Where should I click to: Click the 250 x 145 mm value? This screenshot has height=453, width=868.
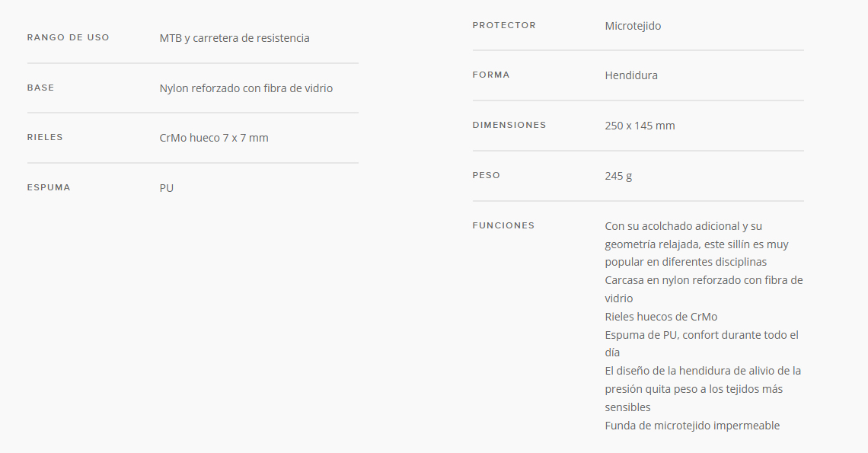coord(640,126)
